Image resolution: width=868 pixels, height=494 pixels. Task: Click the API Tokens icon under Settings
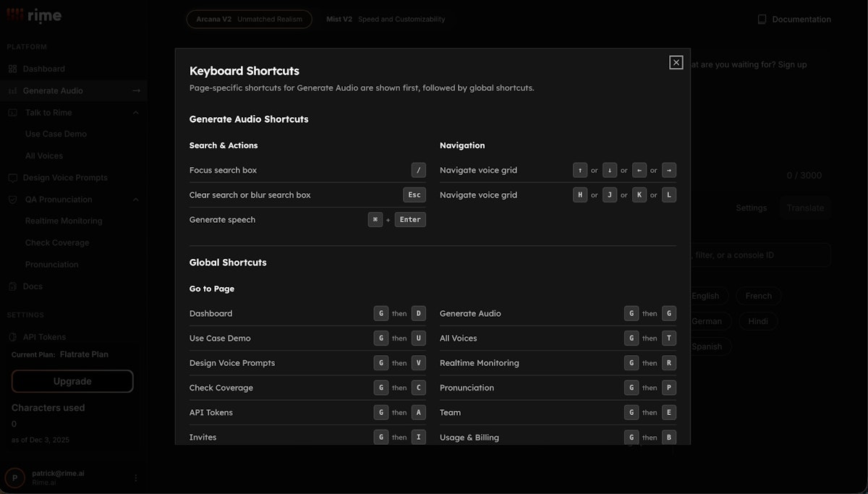click(x=12, y=336)
